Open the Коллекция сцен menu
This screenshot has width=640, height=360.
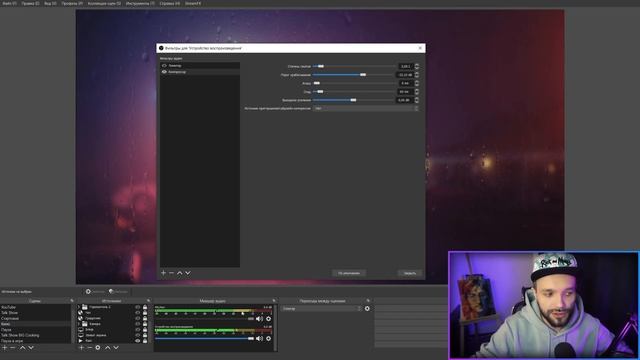click(x=104, y=3)
